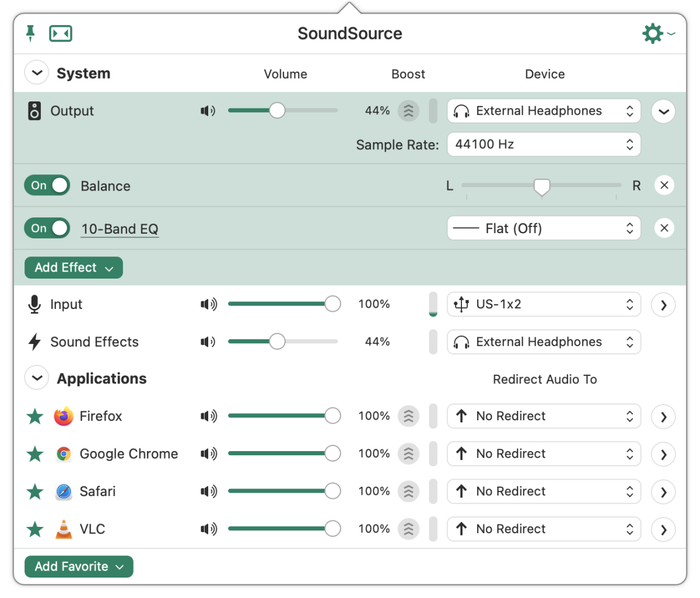
Task: Expand Safari's advanced options arrow
Action: [664, 492]
